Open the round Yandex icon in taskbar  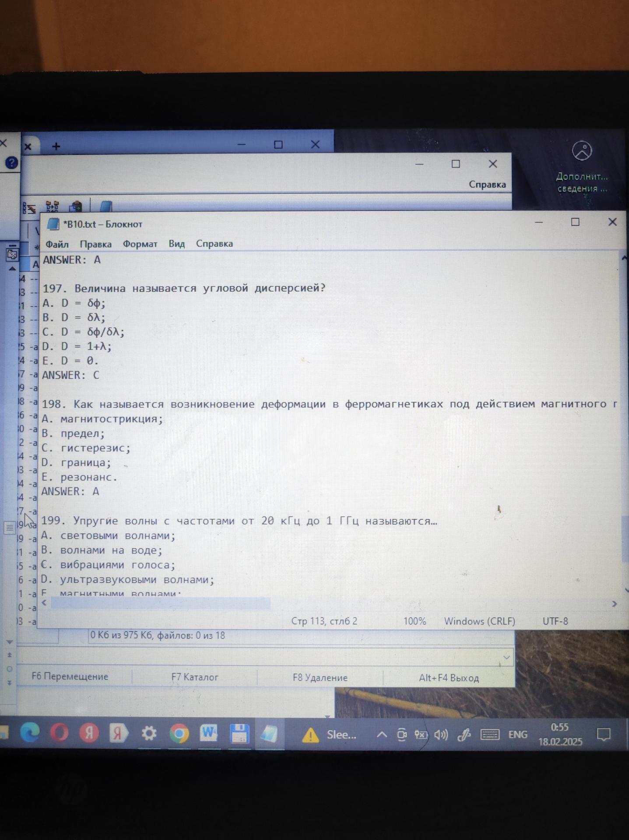[x=89, y=733]
